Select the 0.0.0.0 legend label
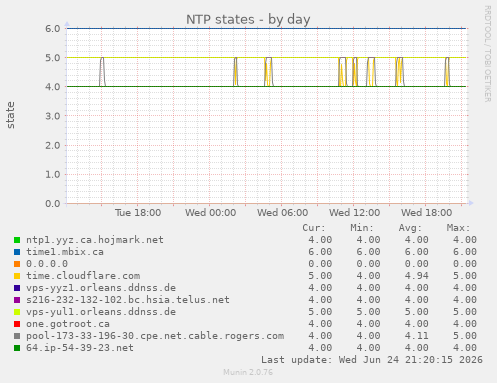This screenshot has height=383, width=497. 47,264
